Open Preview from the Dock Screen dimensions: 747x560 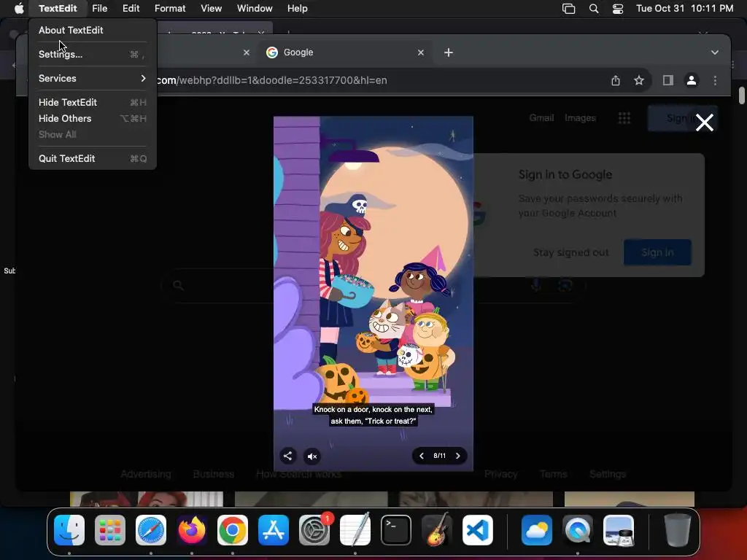pyautogui.click(x=619, y=530)
